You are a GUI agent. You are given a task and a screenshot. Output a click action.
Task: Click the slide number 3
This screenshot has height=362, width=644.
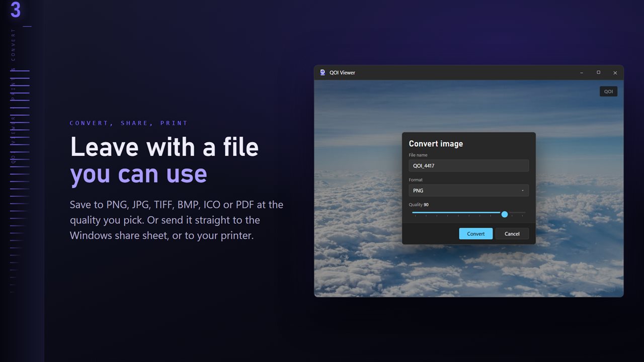[16, 10]
